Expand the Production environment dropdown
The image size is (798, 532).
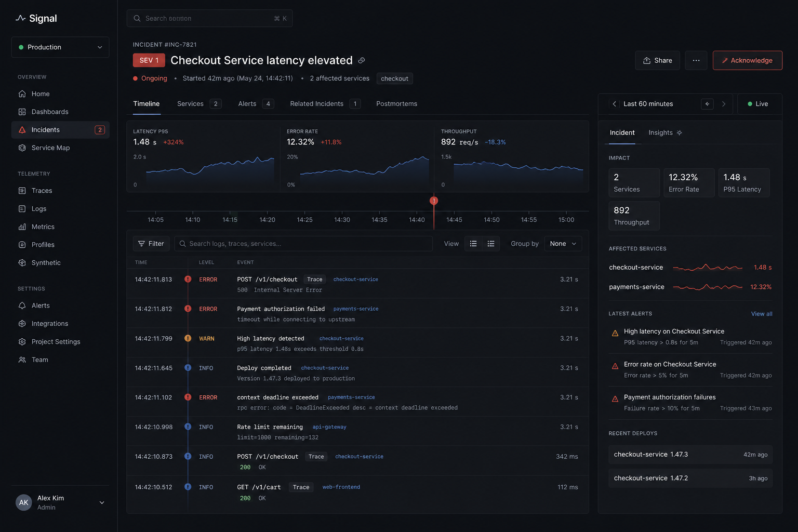[x=60, y=47]
